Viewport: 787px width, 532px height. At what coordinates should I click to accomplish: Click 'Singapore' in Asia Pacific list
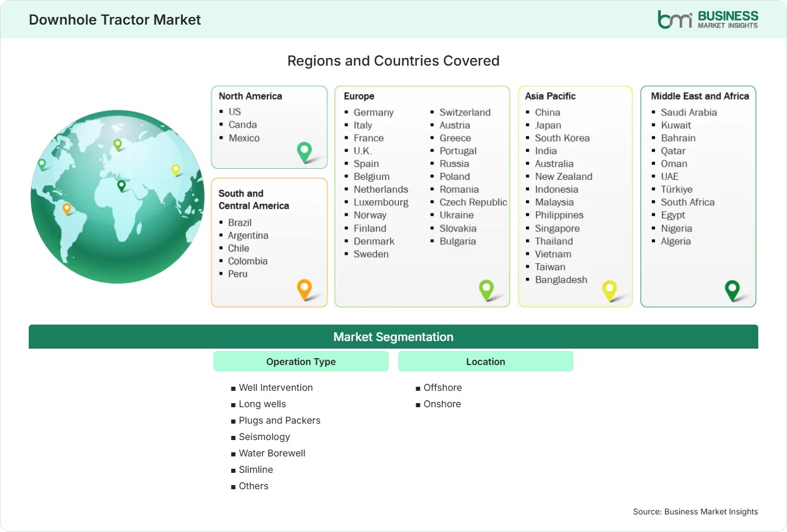point(557,229)
